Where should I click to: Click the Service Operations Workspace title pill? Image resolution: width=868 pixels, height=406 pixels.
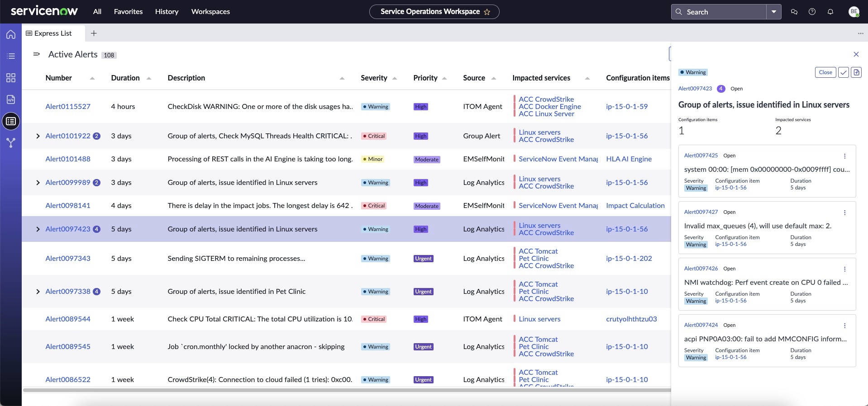[434, 12]
